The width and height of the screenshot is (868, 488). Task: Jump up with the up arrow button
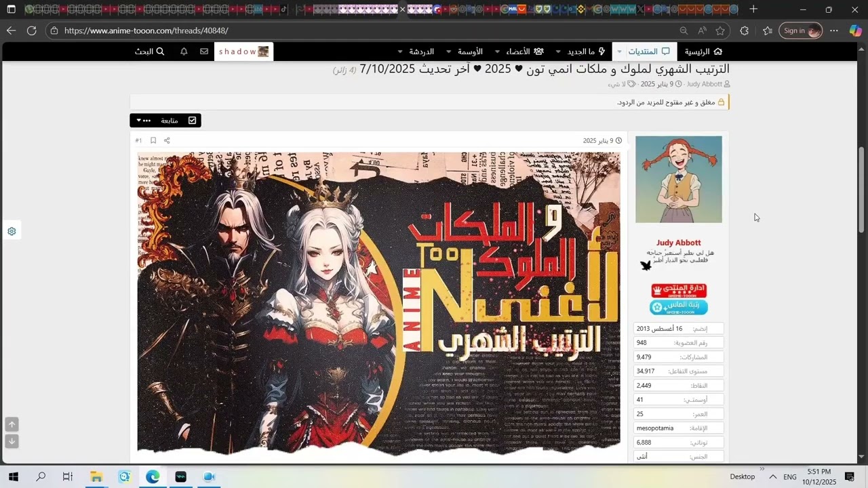point(12,424)
